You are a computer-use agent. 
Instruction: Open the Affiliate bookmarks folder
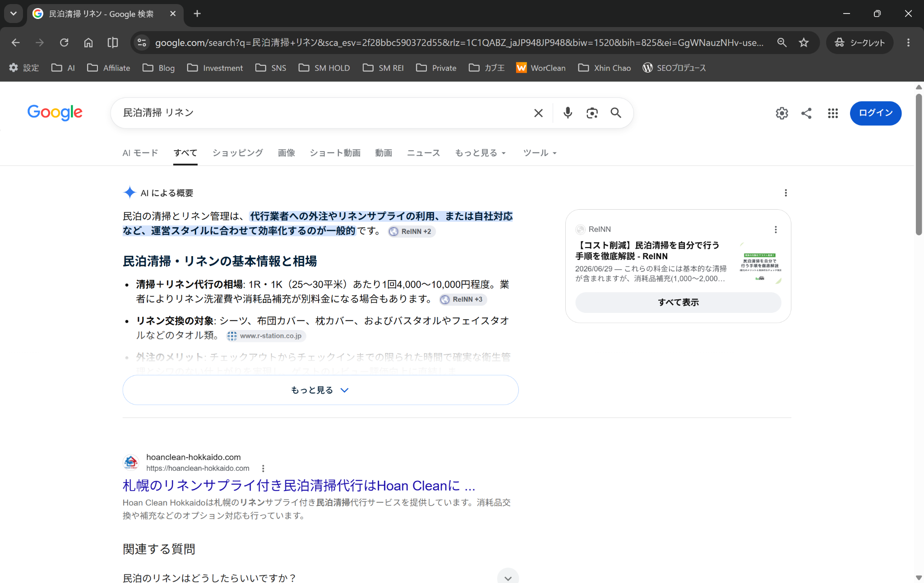click(x=109, y=68)
